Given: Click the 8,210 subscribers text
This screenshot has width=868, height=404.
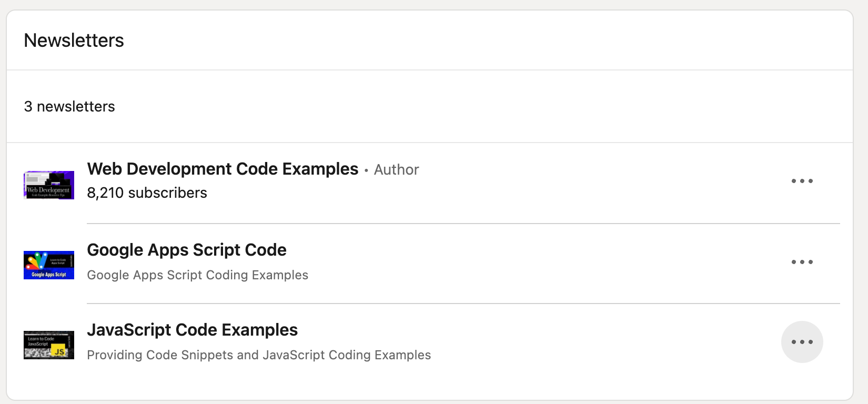Looking at the screenshot, I should pos(147,193).
